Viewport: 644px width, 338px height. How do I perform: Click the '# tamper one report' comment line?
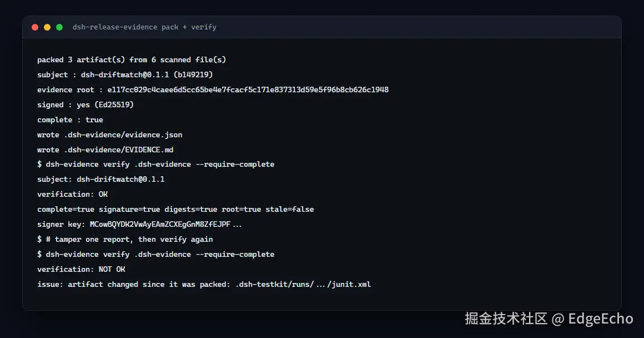(x=129, y=239)
